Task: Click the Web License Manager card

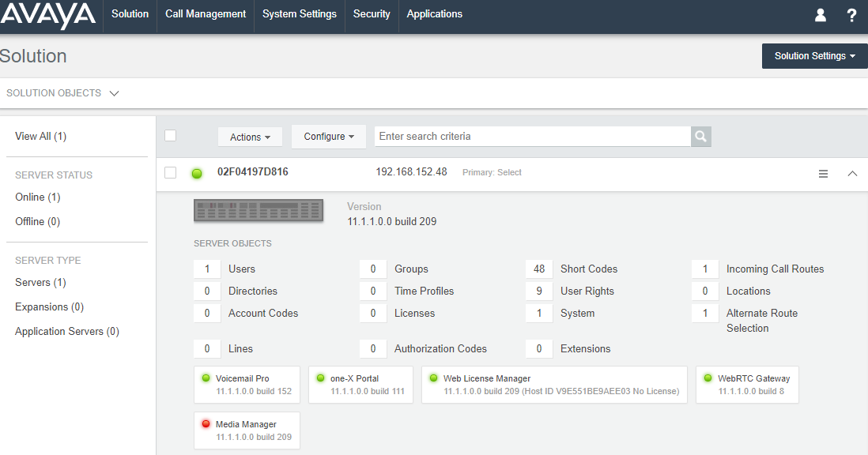Action: 554,384
